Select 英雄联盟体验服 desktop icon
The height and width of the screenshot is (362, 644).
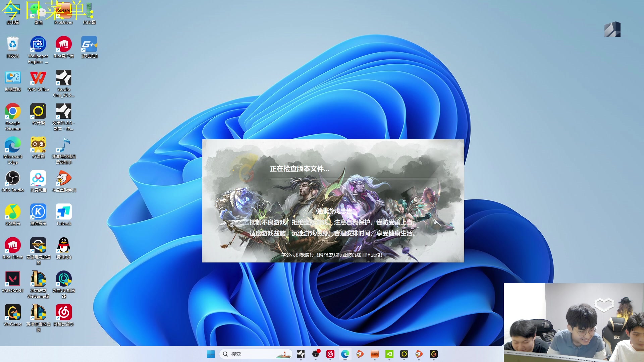pos(38,318)
